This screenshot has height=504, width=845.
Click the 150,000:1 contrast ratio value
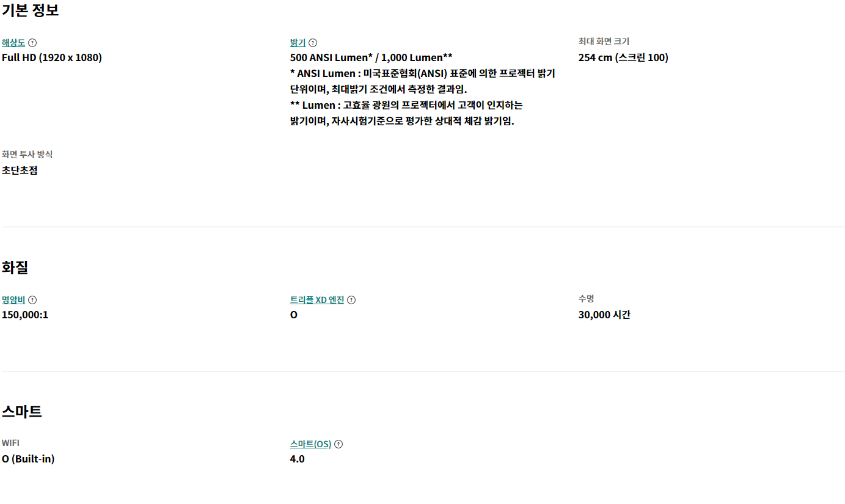25,315
